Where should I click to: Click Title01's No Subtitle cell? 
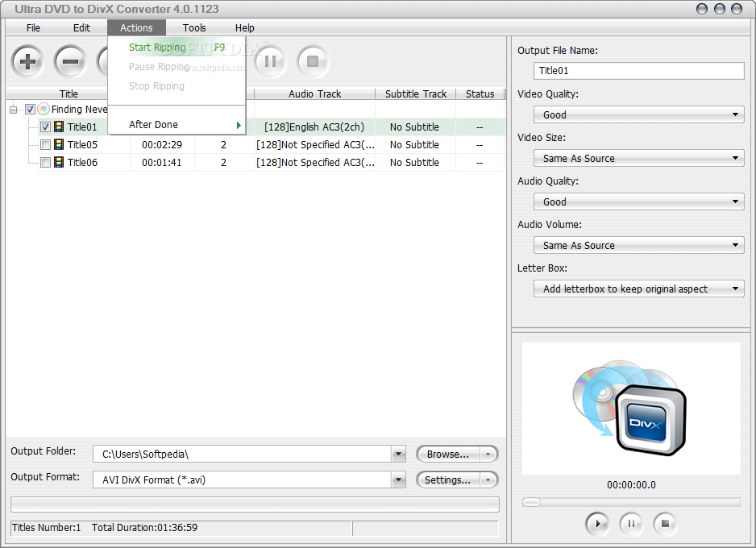tap(414, 127)
